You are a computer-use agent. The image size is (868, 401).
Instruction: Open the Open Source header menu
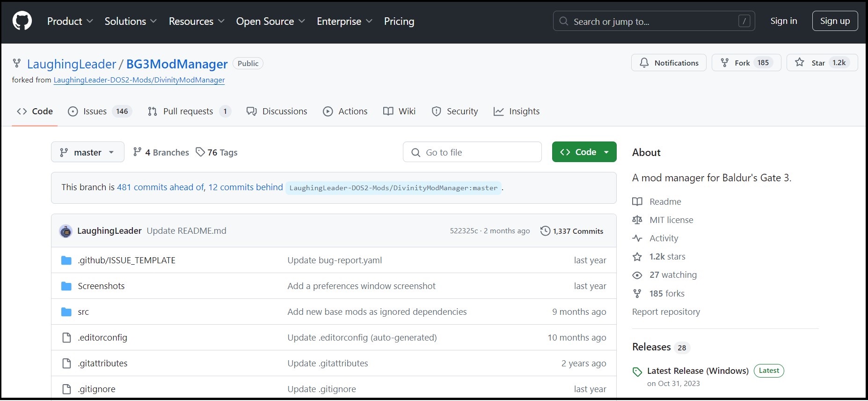click(270, 22)
